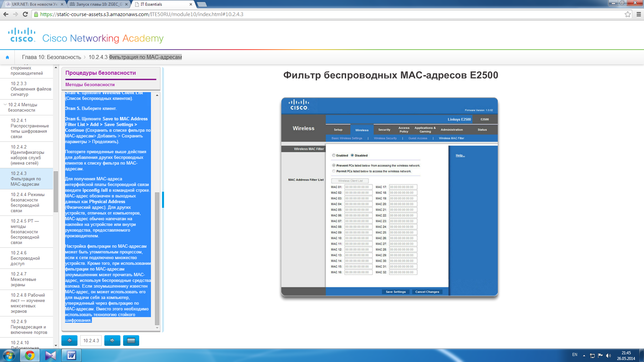Screen dimensions: 644x362
Task: Open the Action Center flag icon
Action: tap(600, 356)
